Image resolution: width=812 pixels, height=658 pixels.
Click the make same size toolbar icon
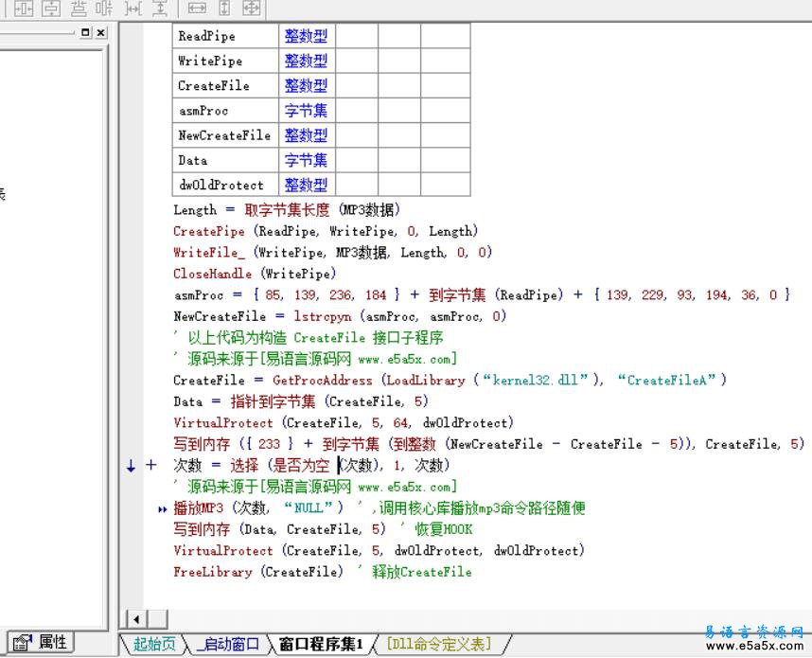coord(251,8)
